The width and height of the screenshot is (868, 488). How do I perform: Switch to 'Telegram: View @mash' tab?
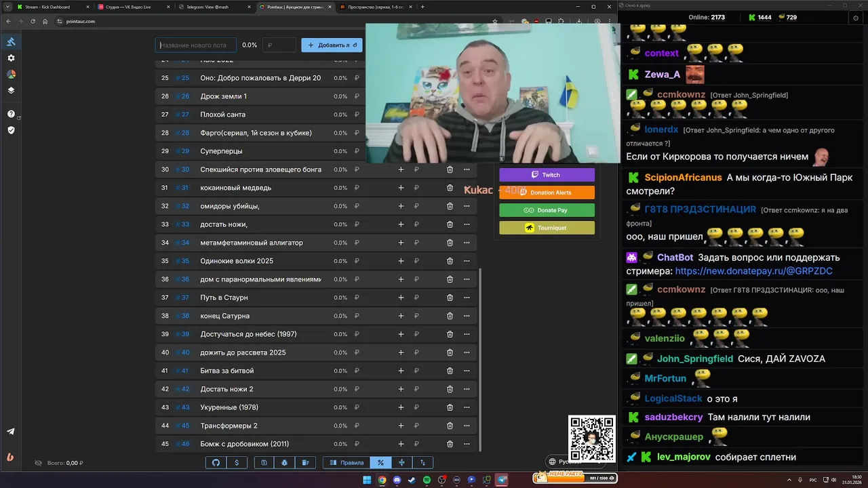click(214, 7)
